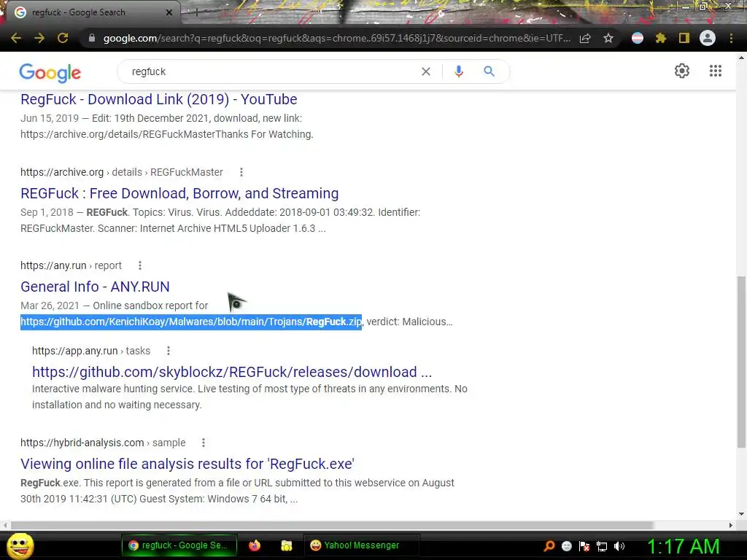This screenshot has height=560, width=747.
Task: Close the regfuck Google Search tab
Action: [x=169, y=12]
